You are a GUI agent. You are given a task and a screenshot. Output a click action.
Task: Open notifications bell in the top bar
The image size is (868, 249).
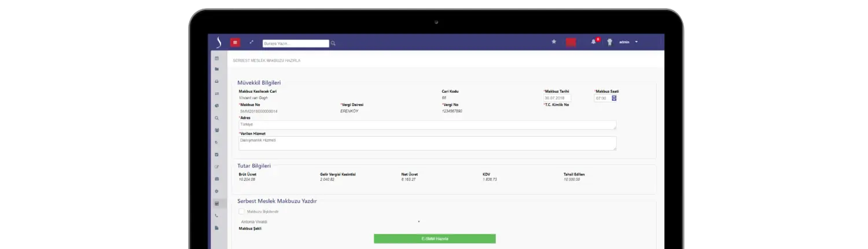(593, 42)
